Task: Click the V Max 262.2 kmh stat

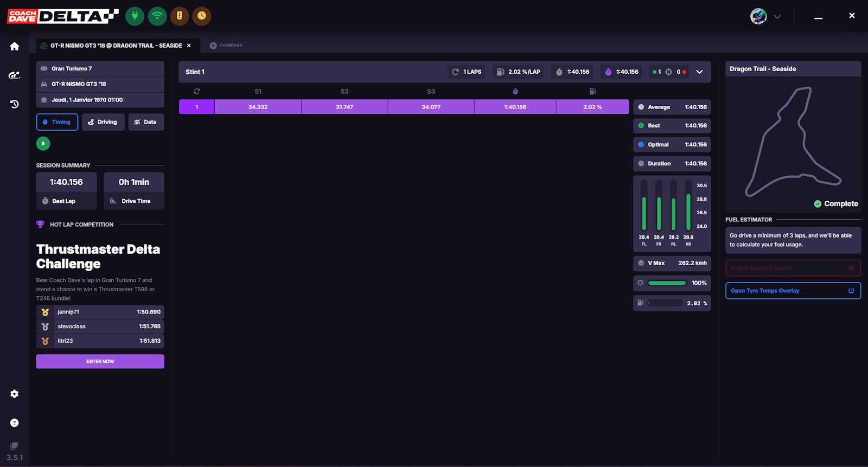Action: tap(672, 263)
